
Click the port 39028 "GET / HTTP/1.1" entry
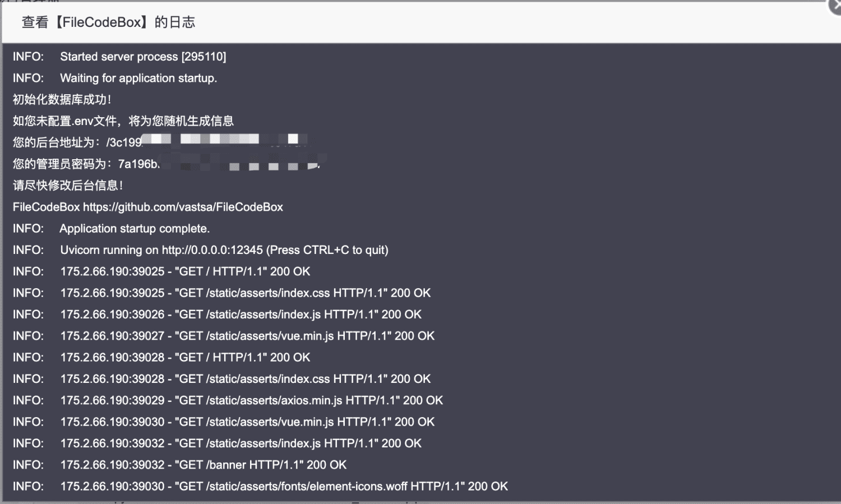[185, 358]
